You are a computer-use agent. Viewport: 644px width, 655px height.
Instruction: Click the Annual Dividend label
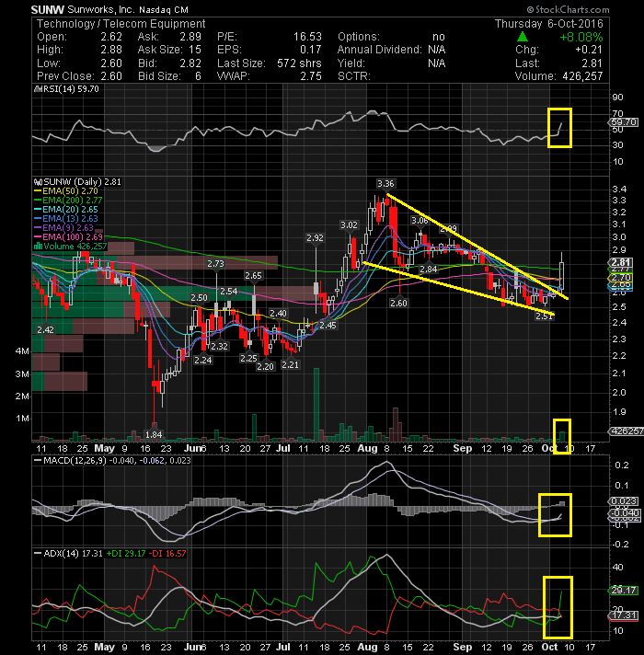coord(380,50)
